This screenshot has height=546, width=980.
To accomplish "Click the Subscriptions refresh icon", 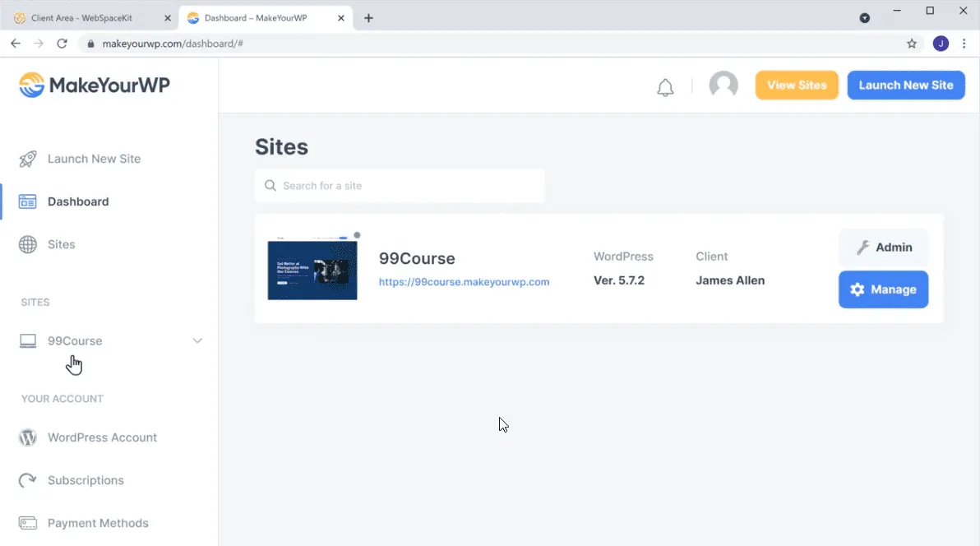I will (x=28, y=480).
